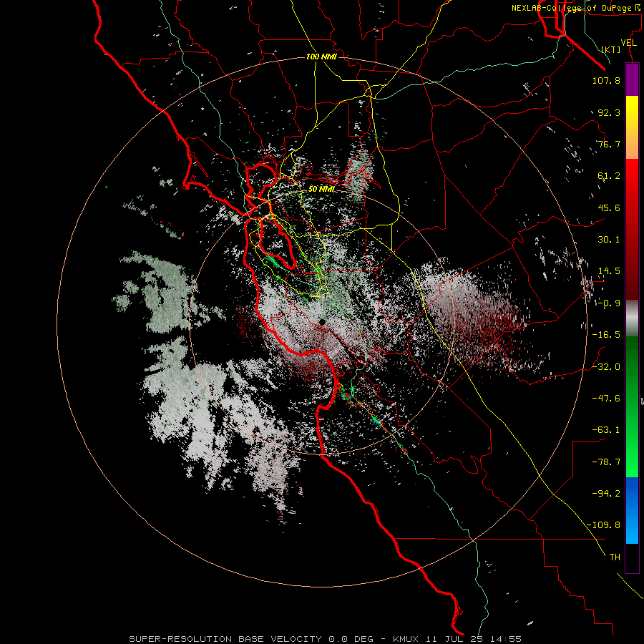The image size is (644, 644).
Task: Select the 30.1 velocity scale value
Action: pyautogui.click(x=609, y=240)
